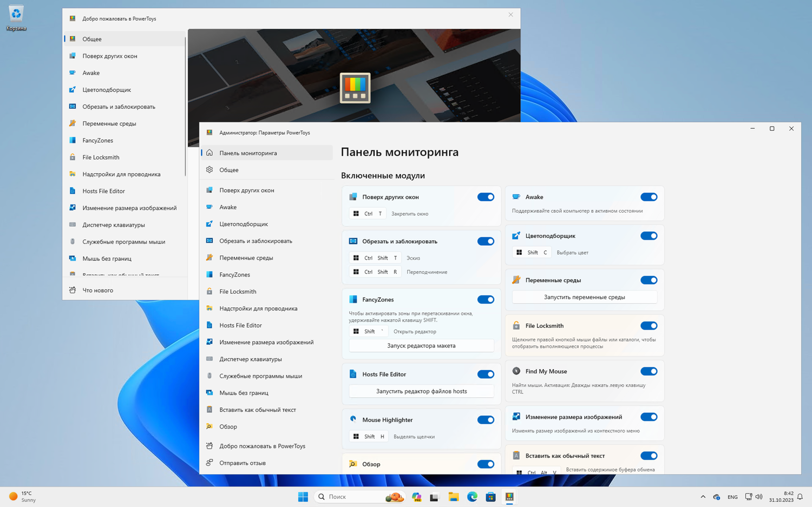This screenshot has height=507, width=812.
Task: Open Вставить как обычный текст in settings sidebar
Action: click(267, 410)
